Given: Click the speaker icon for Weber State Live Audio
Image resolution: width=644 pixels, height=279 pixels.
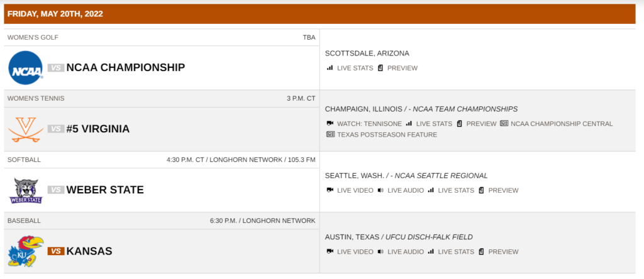Looking at the screenshot, I should tap(380, 190).
